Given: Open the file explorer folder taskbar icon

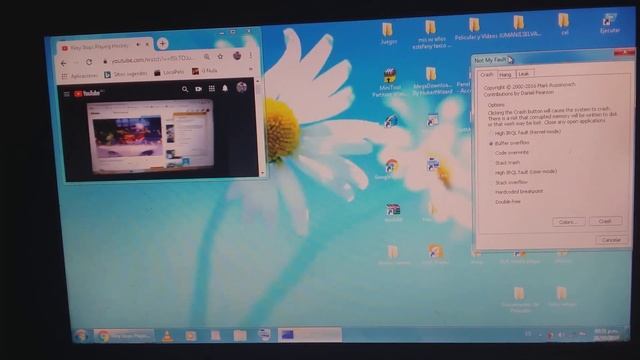Looking at the screenshot, I should coord(240,336).
